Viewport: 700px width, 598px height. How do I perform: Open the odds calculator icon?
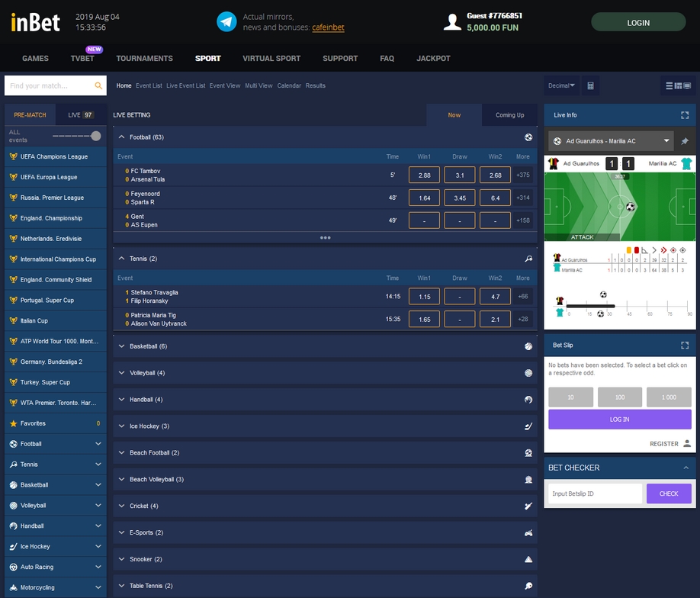point(590,85)
